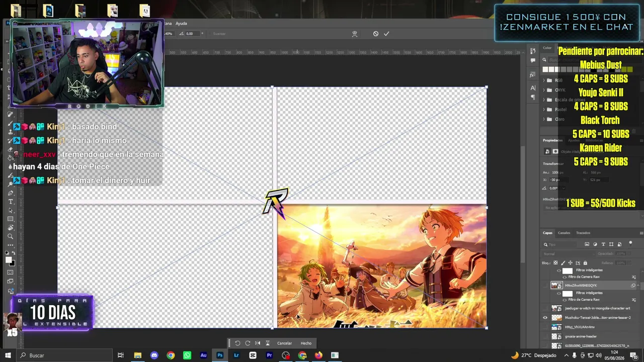Screen dimensions: 644x362
Task: Open the Paragraph panel icon in the dock
Action: pos(533,97)
